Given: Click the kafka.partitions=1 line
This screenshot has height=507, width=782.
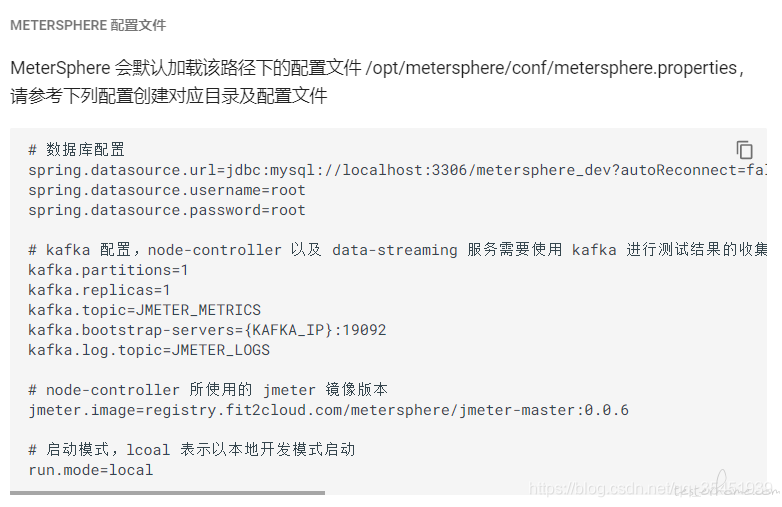Looking at the screenshot, I should pos(108,270).
